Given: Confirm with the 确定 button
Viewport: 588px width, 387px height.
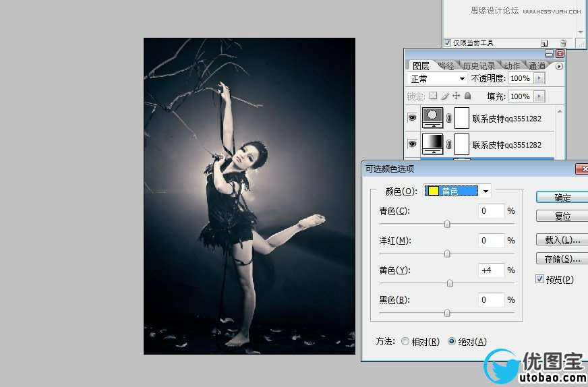Looking at the screenshot, I should pyautogui.click(x=562, y=198).
